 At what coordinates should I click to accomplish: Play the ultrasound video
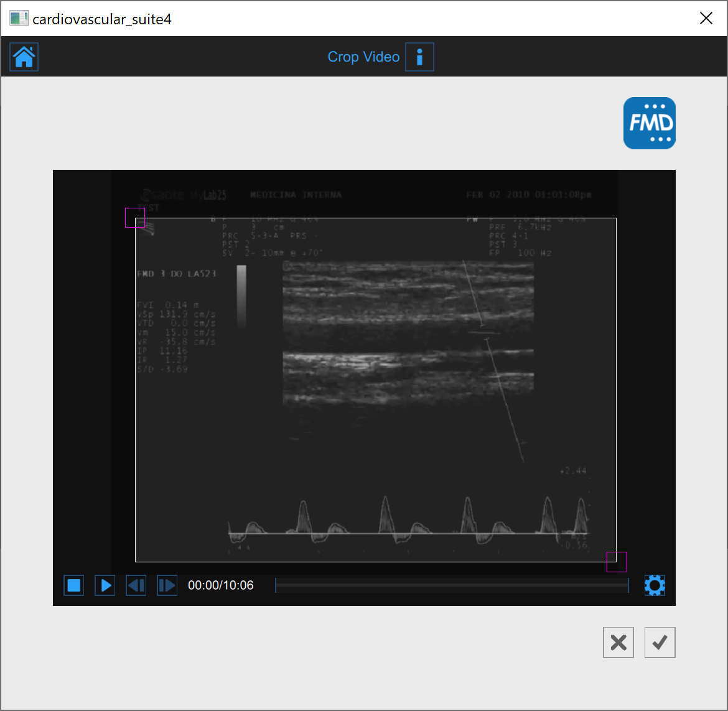[x=105, y=585]
